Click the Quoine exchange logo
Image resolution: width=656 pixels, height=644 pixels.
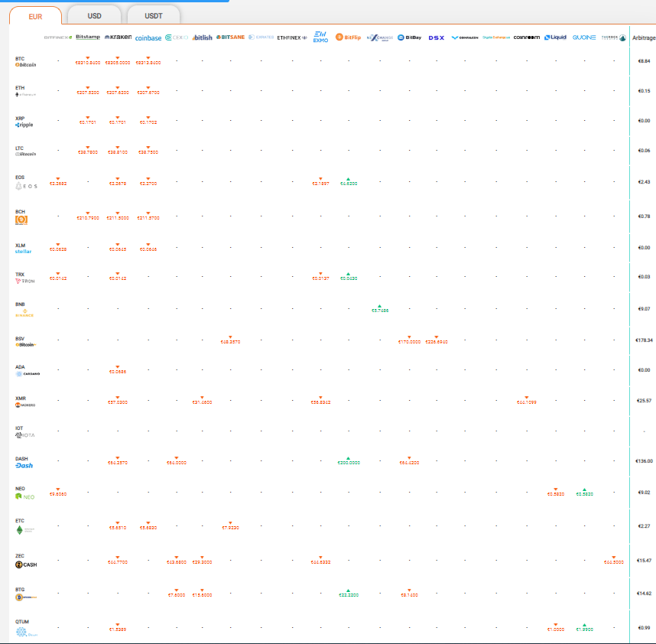click(x=584, y=37)
